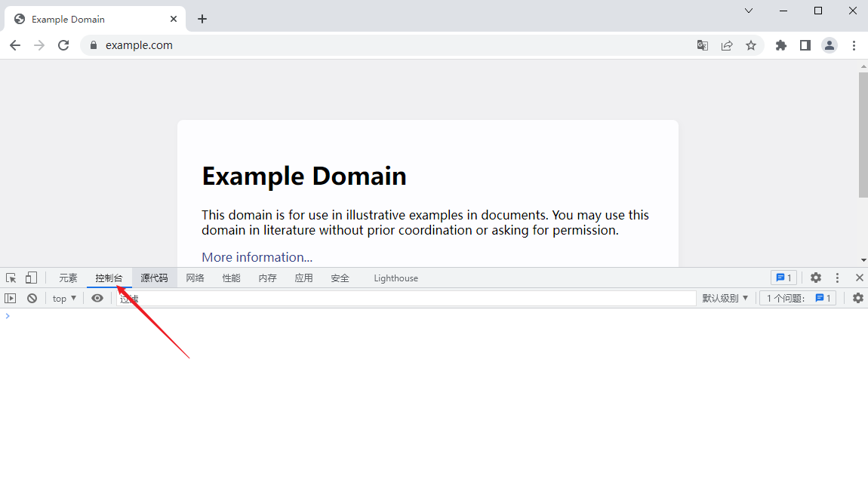Click the forward navigation arrow
Screen dimensions: 868x494
point(39,45)
